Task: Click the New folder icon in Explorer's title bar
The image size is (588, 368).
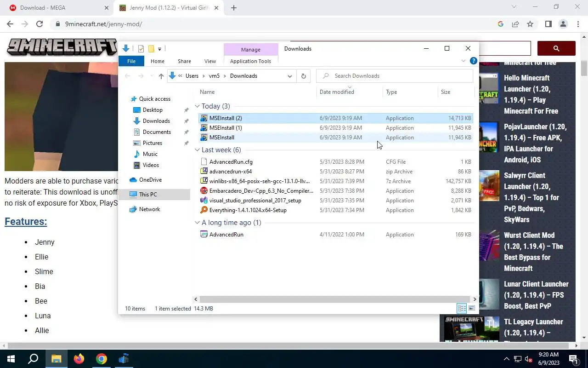Action: 151,49
